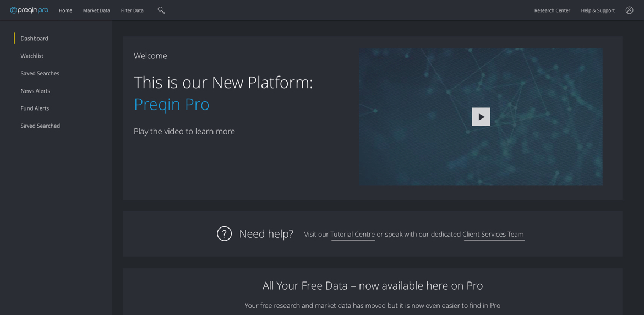Open the search magnifier icon
This screenshot has width=644, height=315.
[x=161, y=10]
